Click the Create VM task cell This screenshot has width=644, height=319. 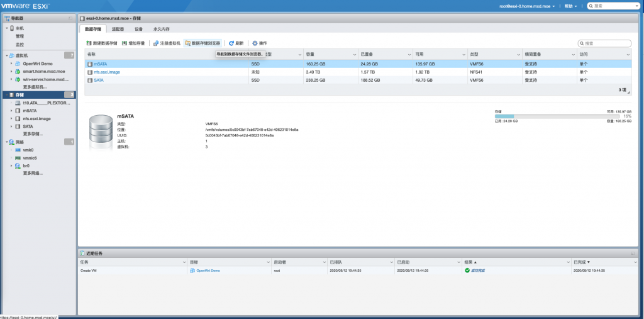(x=133, y=271)
